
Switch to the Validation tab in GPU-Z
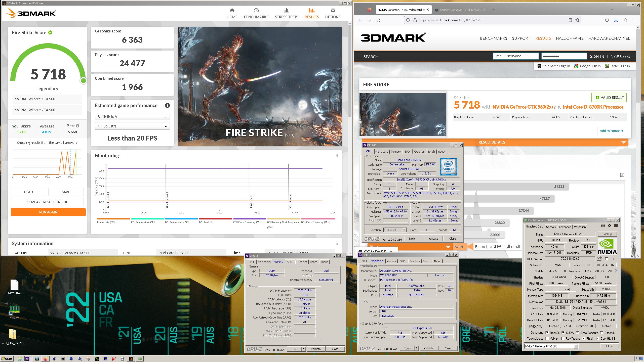580,227
